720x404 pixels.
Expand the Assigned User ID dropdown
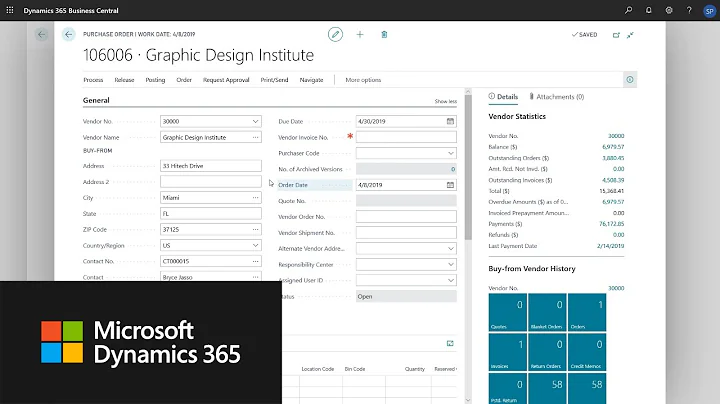click(450, 280)
